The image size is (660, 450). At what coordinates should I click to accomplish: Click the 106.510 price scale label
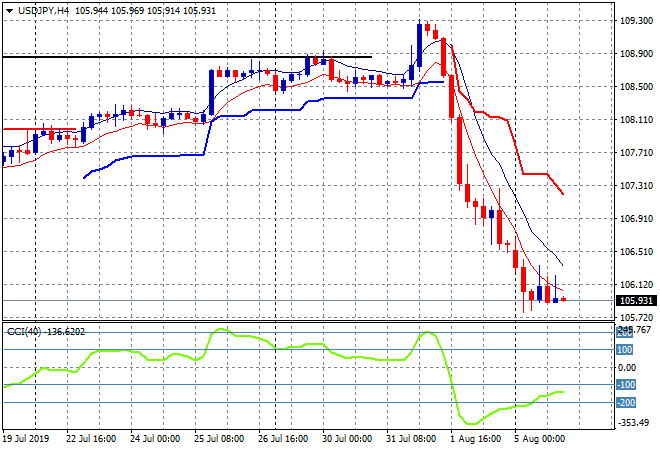(x=636, y=252)
